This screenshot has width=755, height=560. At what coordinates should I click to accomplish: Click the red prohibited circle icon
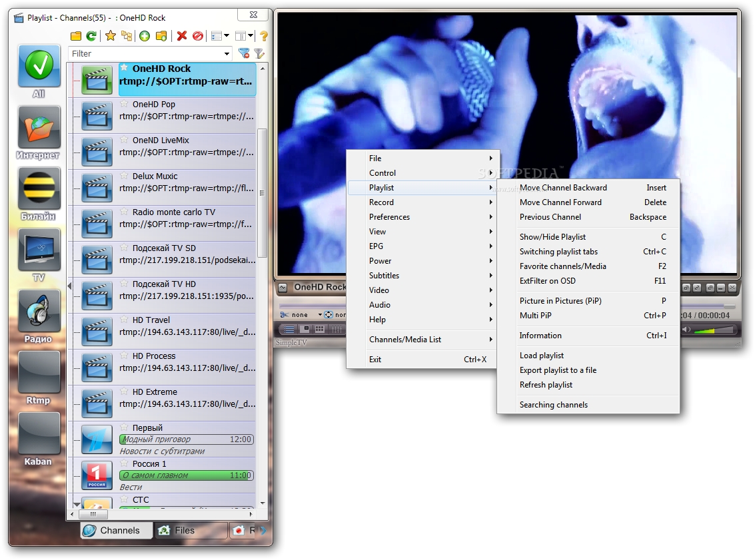coord(197,36)
